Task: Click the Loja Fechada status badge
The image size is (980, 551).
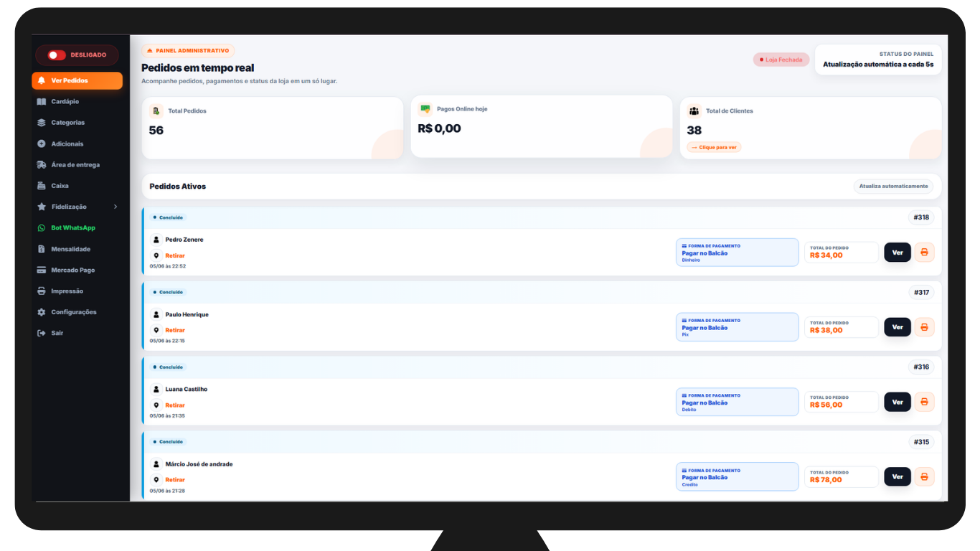Action: (781, 60)
